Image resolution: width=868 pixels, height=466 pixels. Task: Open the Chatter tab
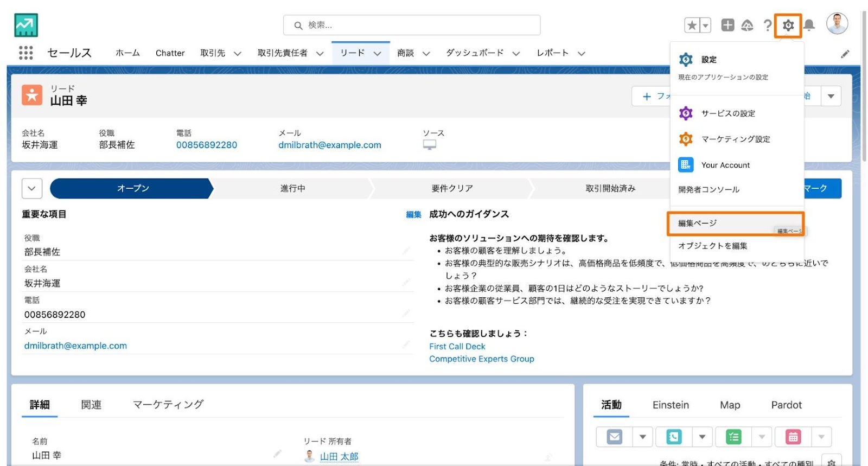pyautogui.click(x=170, y=53)
